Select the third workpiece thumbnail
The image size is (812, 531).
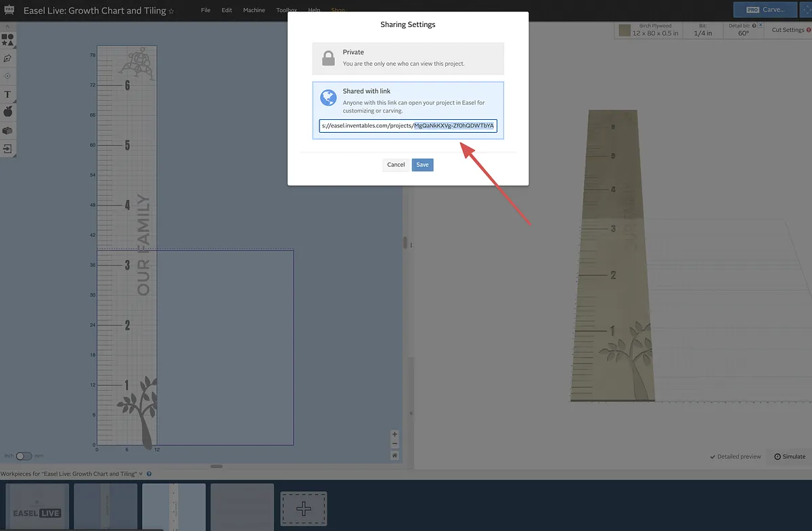point(174,507)
